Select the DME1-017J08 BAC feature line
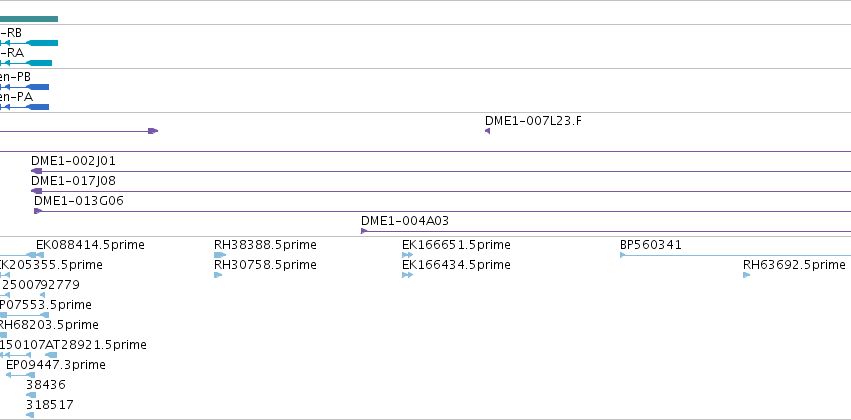Image resolution: width=851 pixels, height=420 pixels. 441,191
